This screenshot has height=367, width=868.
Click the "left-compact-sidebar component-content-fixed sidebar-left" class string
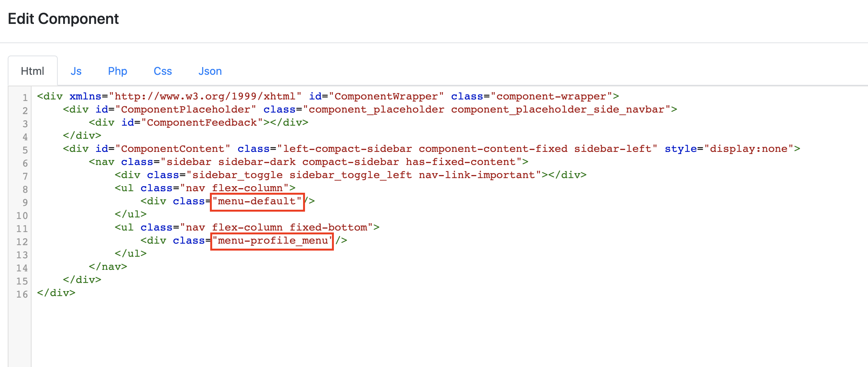point(467,149)
